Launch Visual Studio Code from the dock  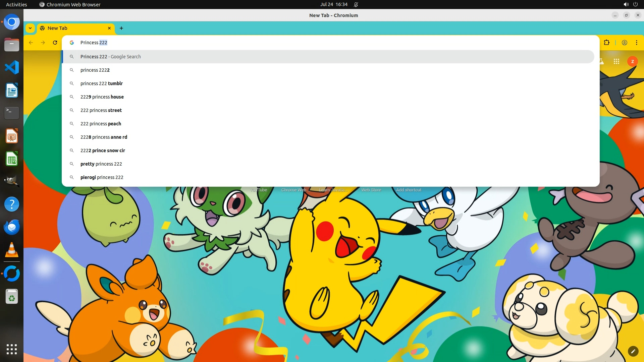[x=12, y=67]
